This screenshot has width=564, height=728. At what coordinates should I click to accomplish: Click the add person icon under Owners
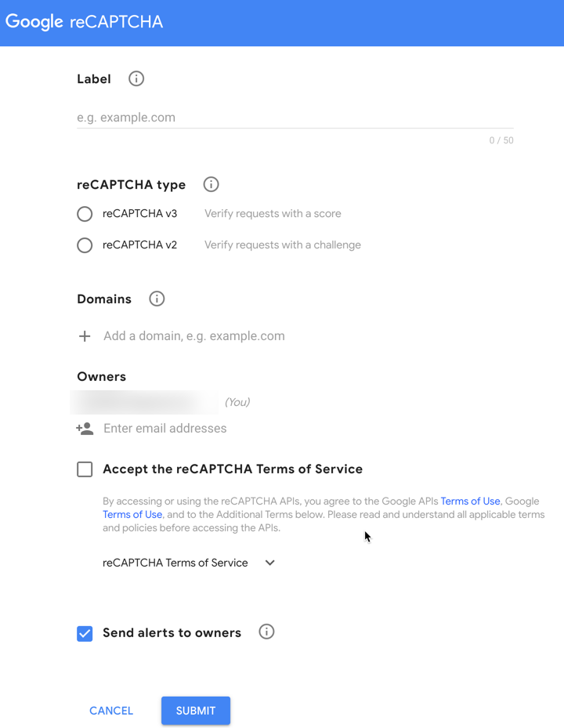tap(85, 428)
